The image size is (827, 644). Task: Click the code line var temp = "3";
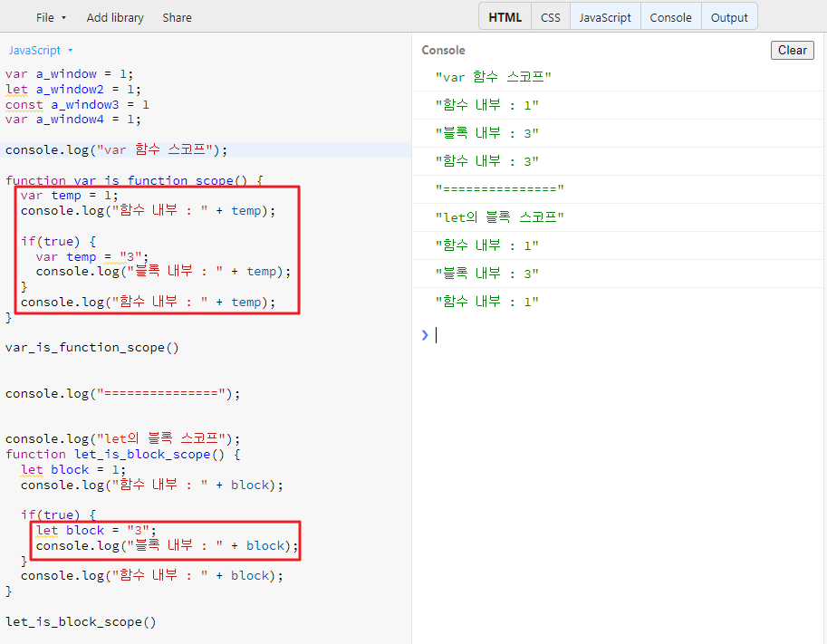pyautogui.click(x=91, y=257)
